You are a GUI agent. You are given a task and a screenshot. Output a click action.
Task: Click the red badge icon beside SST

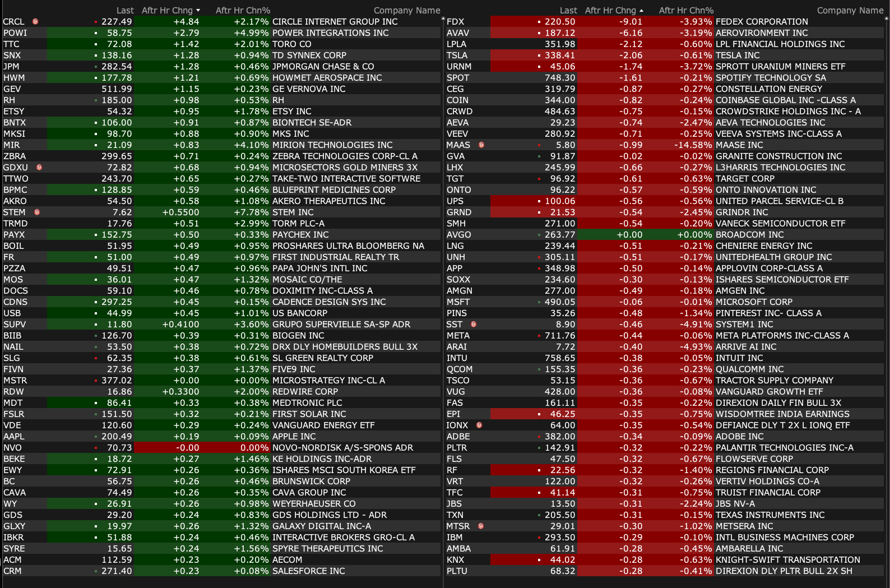tap(474, 325)
